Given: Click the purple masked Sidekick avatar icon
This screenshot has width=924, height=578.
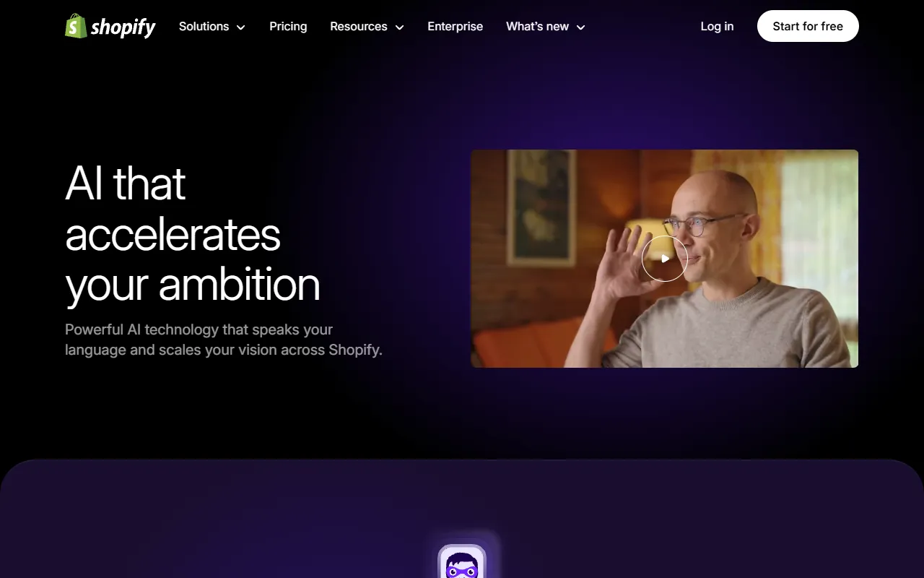Looking at the screenshot, I should (462, 561).
